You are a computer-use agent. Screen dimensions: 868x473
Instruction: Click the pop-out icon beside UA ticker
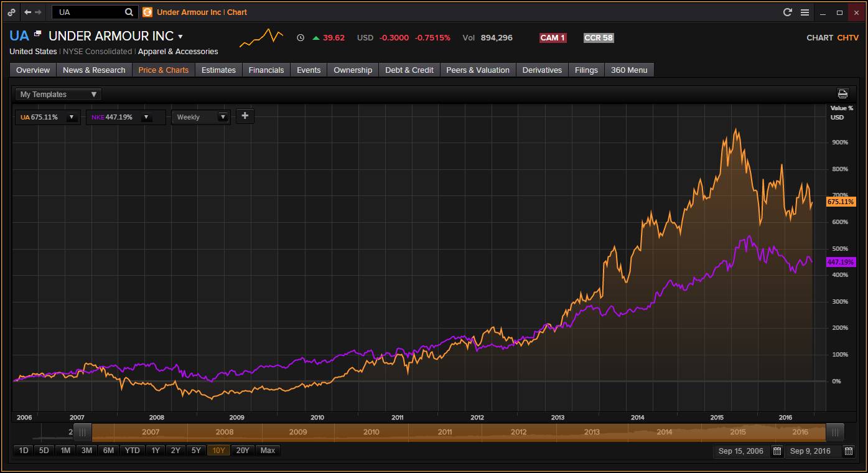coord(38,34)
